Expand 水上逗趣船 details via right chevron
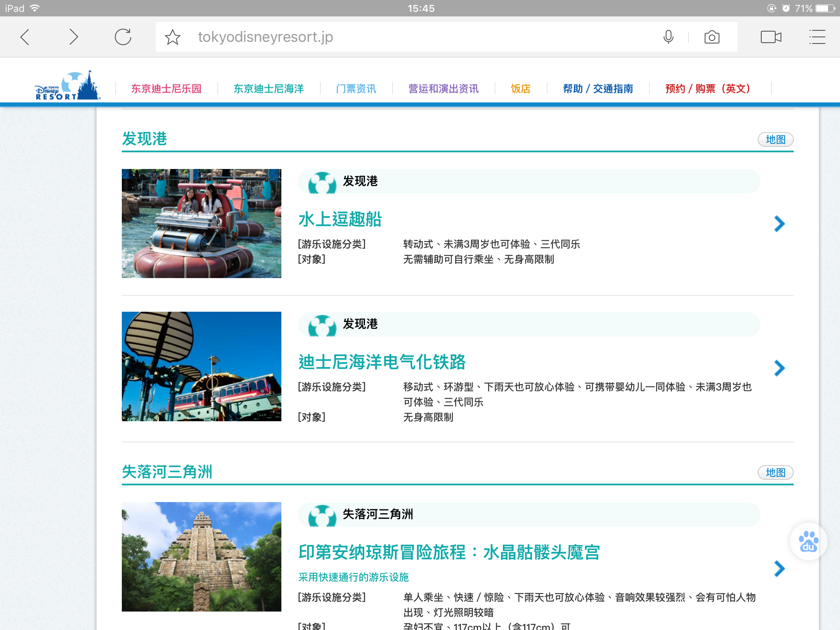This screenshot has height=630, width=840. click(779, 224)
